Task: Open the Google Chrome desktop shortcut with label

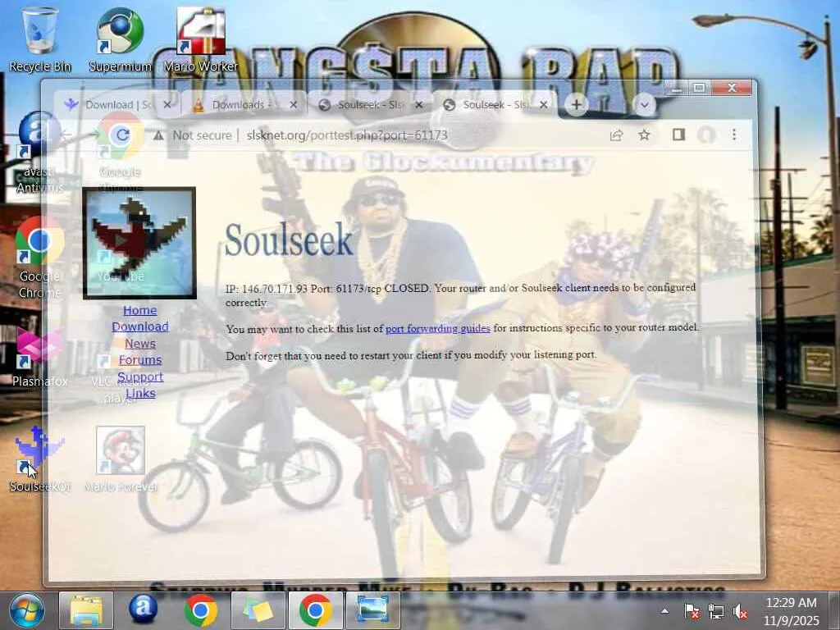Action: [39, 257]
